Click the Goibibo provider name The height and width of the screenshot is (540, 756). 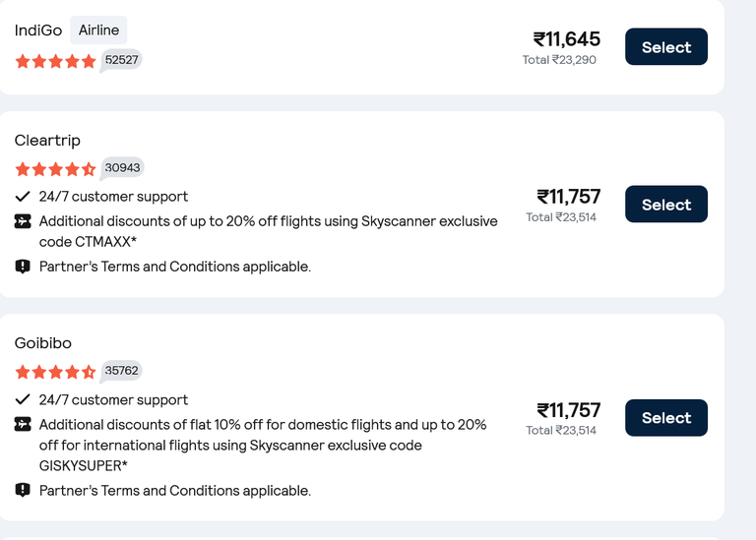click(43, 343)
